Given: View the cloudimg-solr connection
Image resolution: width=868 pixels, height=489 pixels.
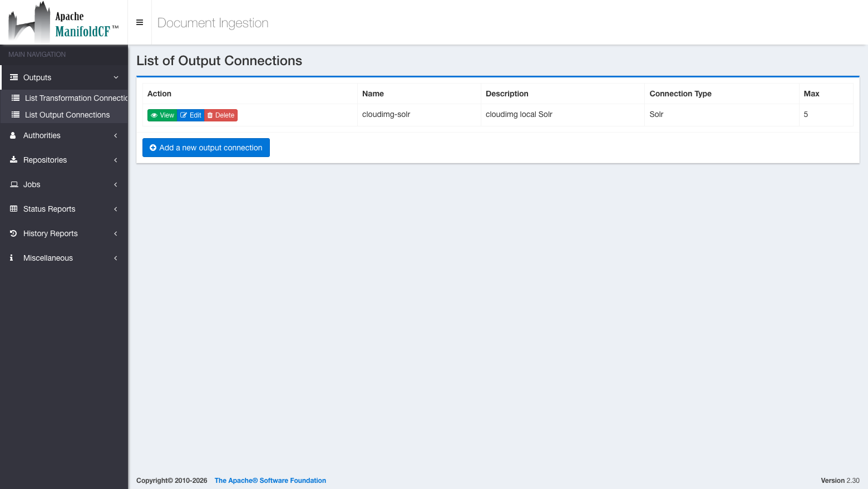Looking at the screenshot, I should click(x=162, y=115).
